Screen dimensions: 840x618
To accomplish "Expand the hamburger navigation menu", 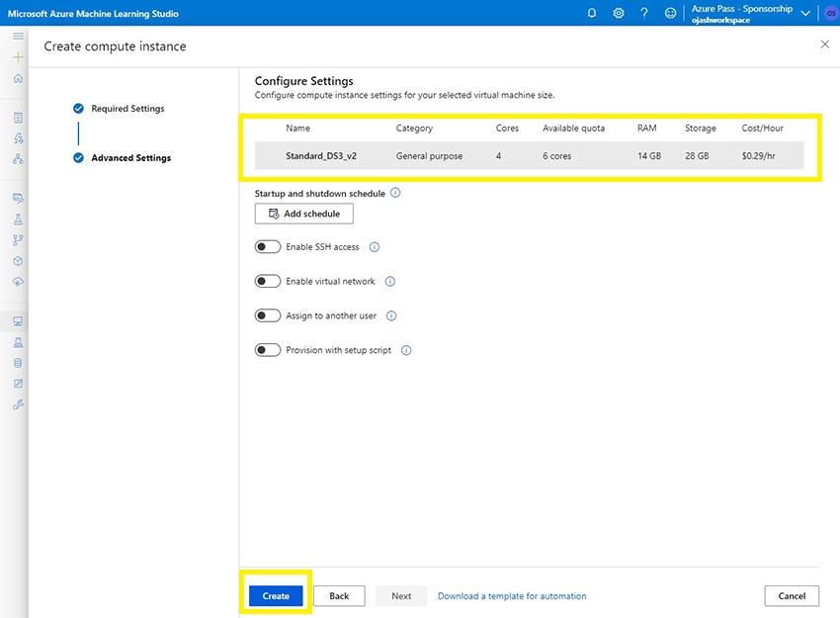I will (18, 36).
